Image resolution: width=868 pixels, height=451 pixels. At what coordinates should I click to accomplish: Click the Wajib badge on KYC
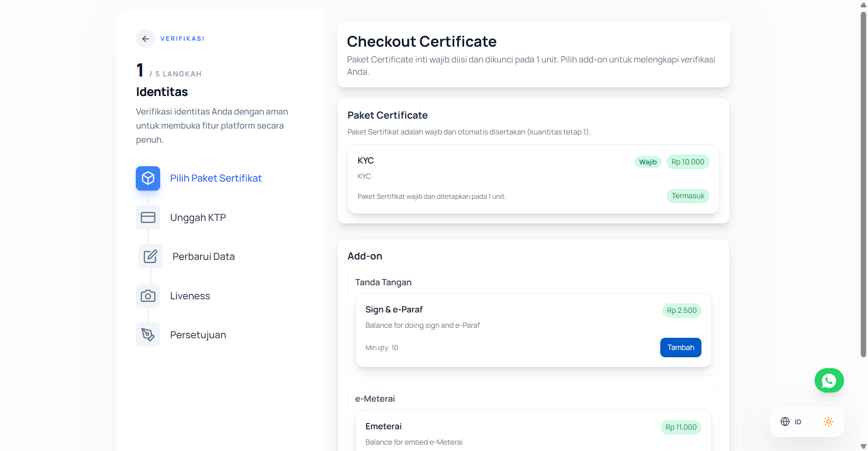[648, 162]
